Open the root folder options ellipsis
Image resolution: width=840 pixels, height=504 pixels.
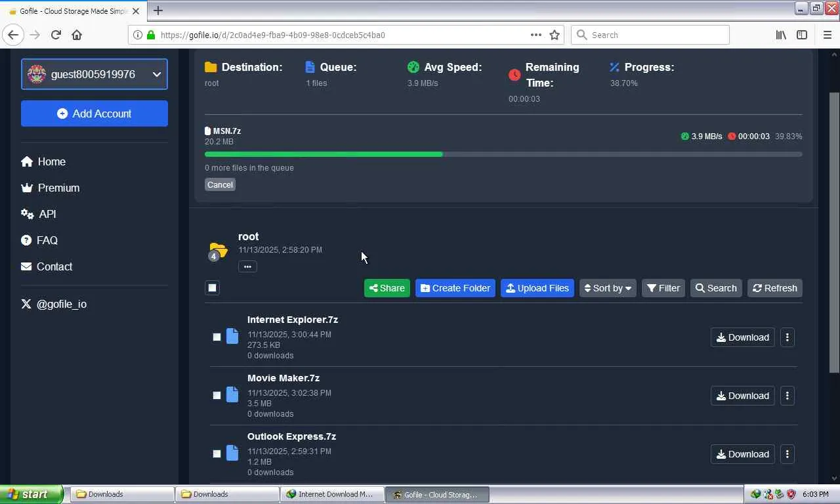[247, 266]
